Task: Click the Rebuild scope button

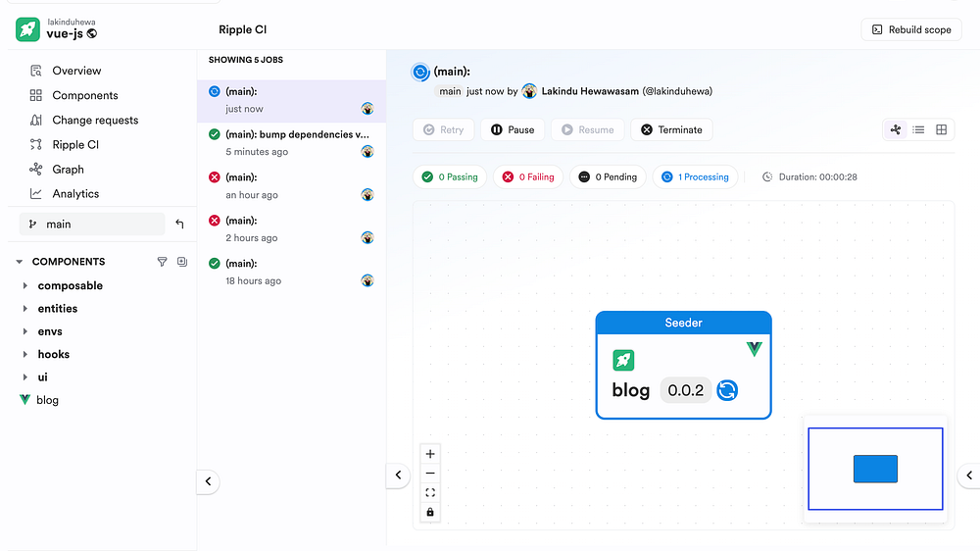Action: pos(911,29)
